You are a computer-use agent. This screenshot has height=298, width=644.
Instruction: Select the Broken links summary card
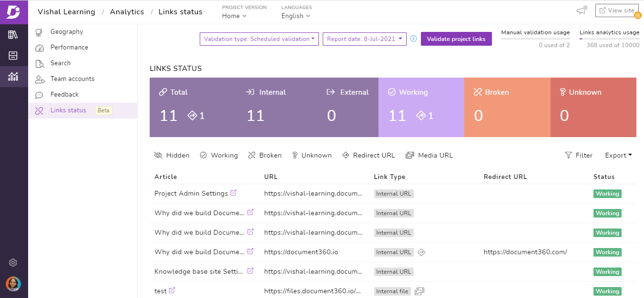point(507,107)
